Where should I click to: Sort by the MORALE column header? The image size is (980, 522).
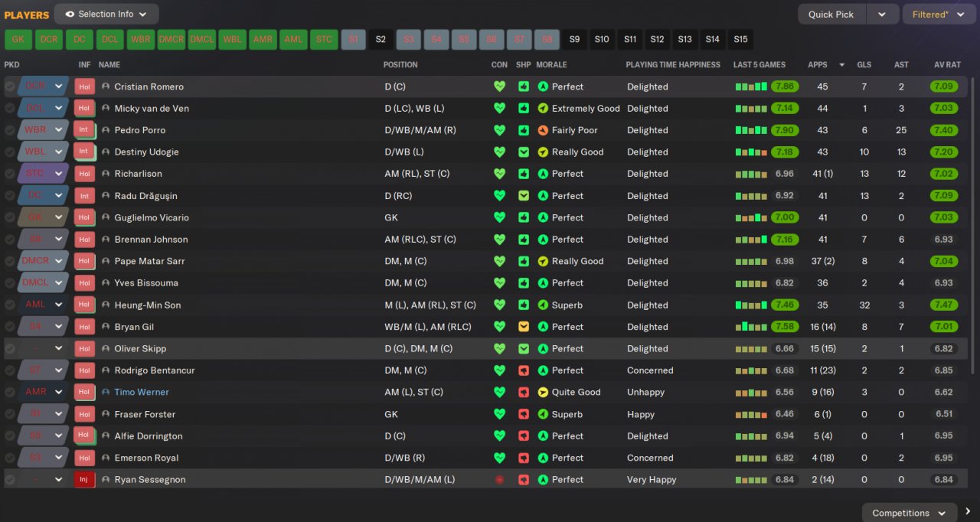point(552,65)
